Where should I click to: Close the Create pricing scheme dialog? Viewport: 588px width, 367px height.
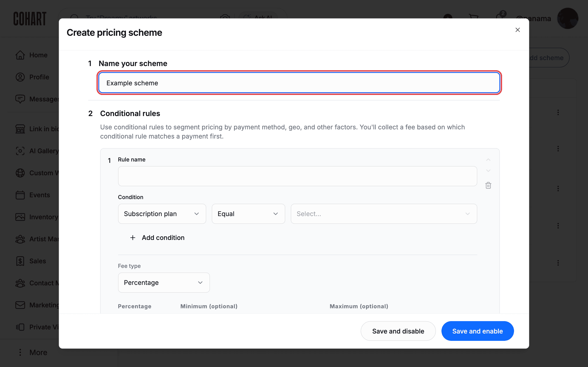coord(517,30)
